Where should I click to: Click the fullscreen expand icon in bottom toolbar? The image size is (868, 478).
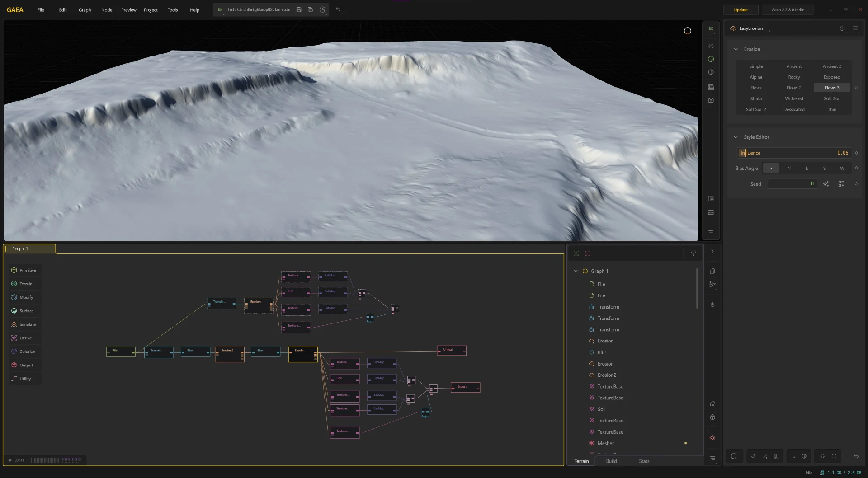click(834, 456)
